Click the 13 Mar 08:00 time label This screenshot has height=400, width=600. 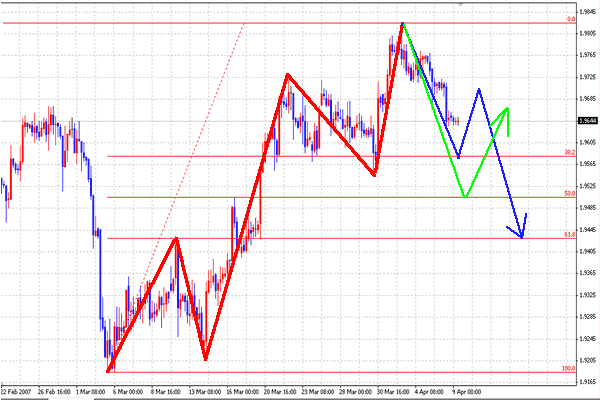[205, 392]
